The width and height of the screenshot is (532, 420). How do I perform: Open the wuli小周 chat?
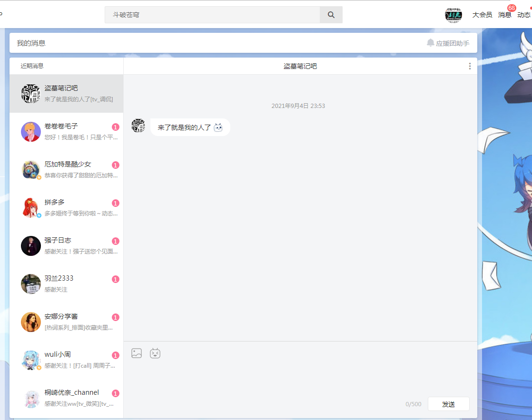point(66,360)
